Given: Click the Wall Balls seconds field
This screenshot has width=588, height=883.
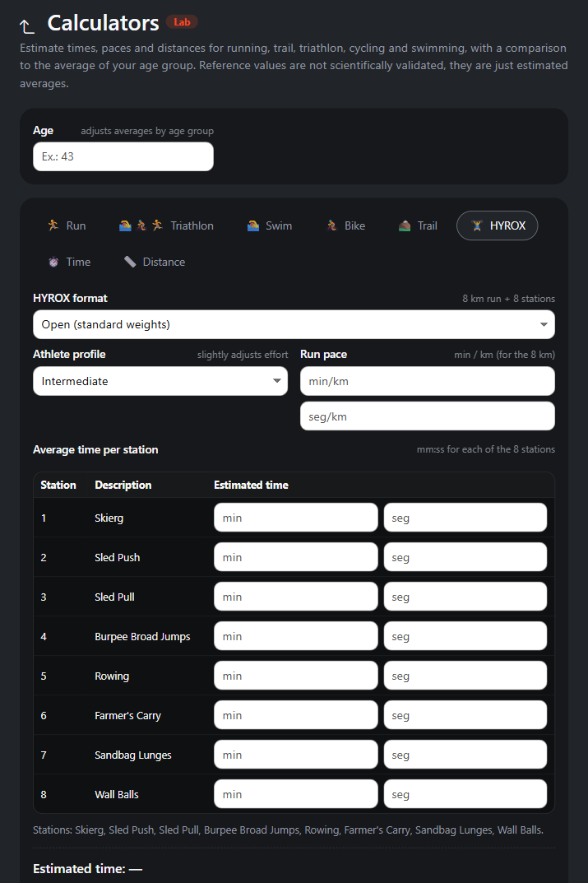Looking at the screenshot, I should (x=465, y=793).
